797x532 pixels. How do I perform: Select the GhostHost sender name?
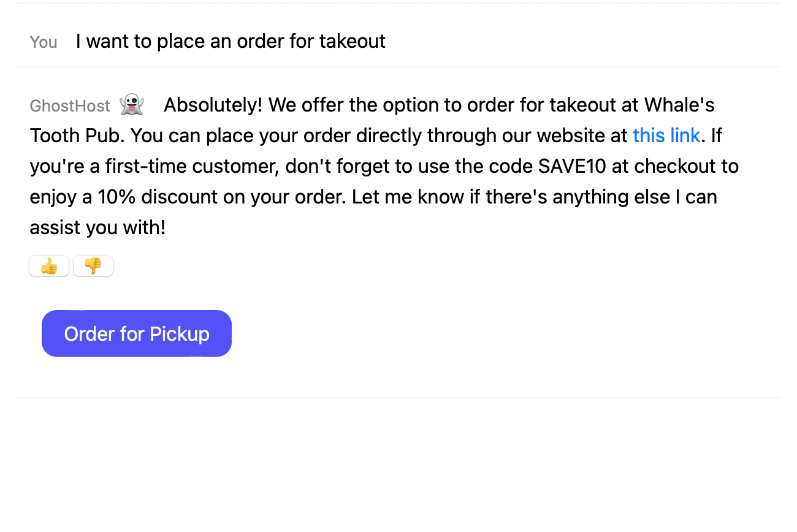[x=70, y=106]
